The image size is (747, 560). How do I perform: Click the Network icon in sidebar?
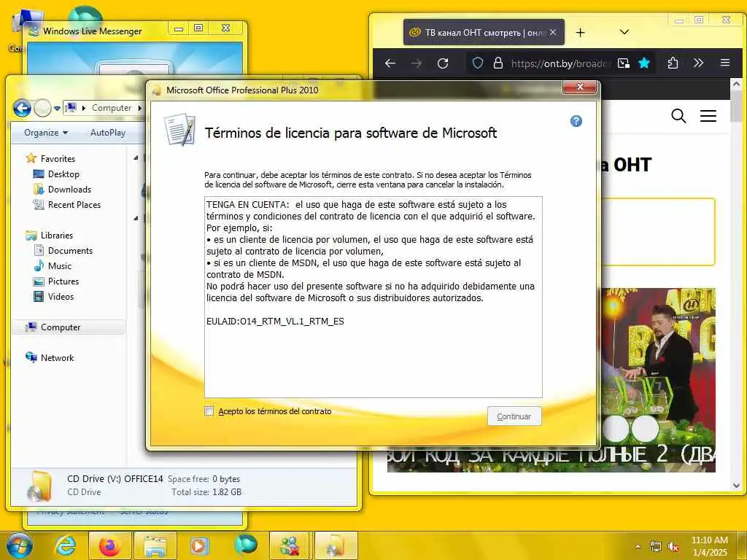tap(31, 357)
